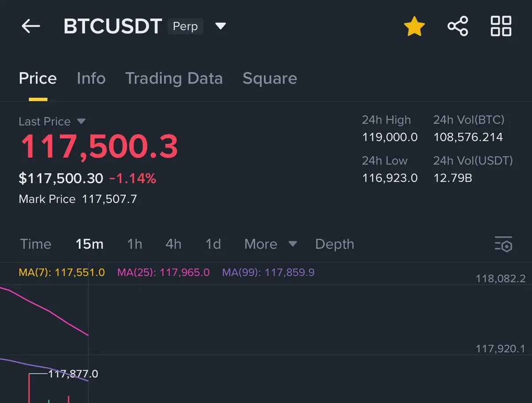Tap the MA(7) indicator label

(62, 272)
